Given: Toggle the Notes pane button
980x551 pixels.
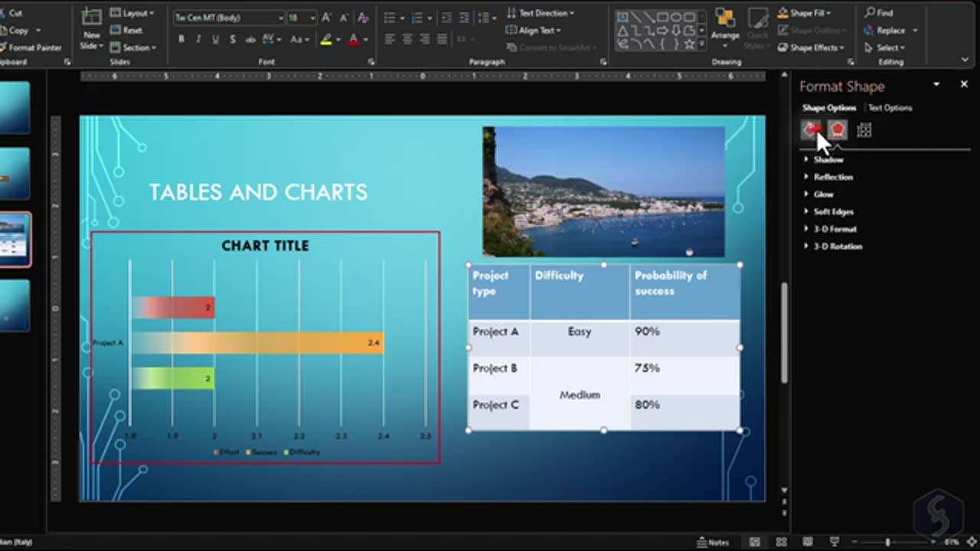Looking at the screenshot, I should [x=713, y=542].
